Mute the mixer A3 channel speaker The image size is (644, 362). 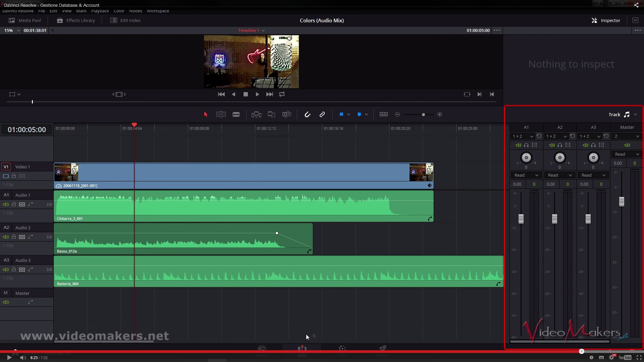click(585, 145)
